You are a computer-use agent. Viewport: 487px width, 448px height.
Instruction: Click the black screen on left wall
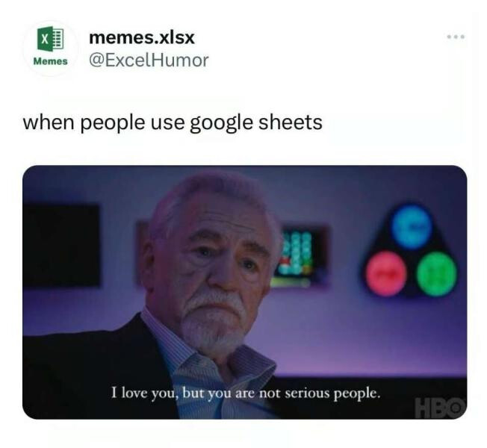[x=62, y=245]
